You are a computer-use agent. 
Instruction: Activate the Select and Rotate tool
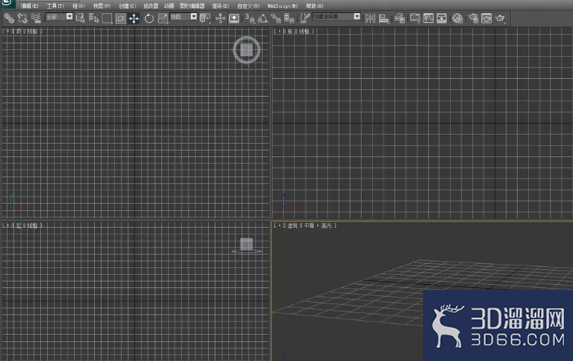point(149,18)
